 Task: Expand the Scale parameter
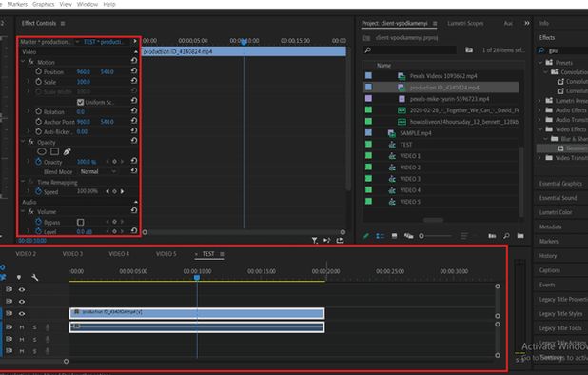tap(29, 81)
